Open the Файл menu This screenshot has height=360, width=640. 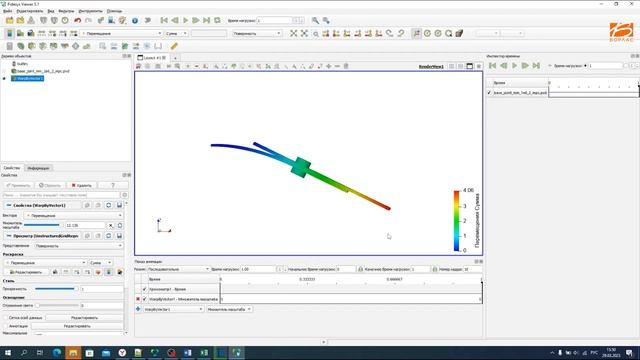tap(7, 11)
